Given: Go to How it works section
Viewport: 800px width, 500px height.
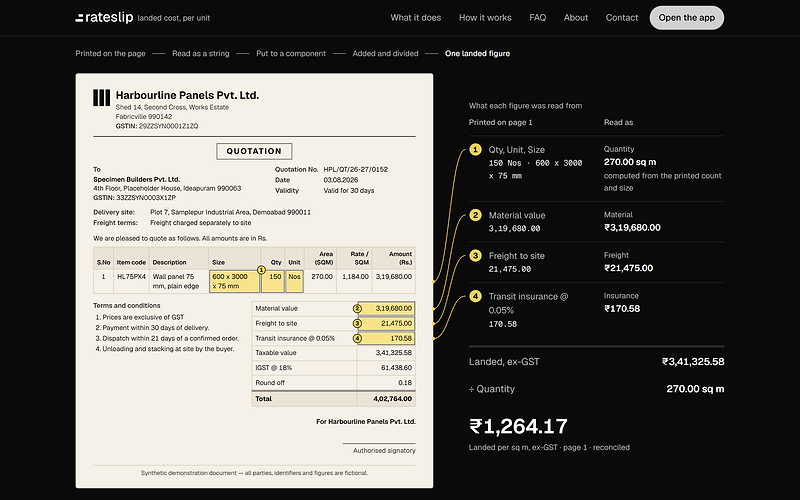Looking at the screenshot, I should coord(485,17).
